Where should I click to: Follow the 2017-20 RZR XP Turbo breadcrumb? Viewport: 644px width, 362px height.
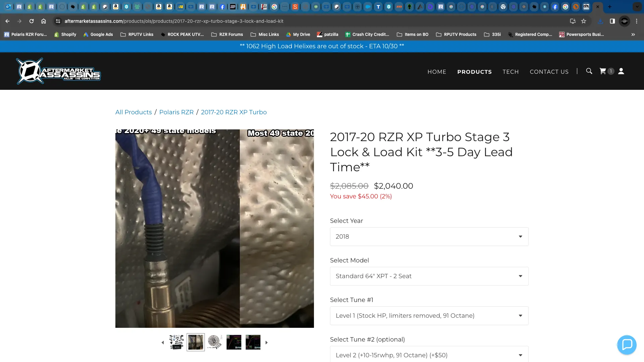234,112
